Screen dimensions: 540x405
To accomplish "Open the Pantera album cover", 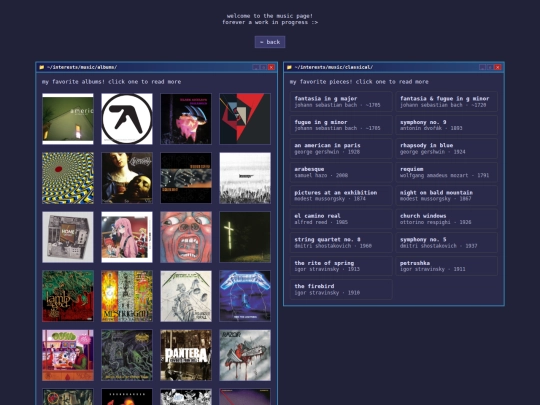I will pyautogui.click(x=186, y=355).
